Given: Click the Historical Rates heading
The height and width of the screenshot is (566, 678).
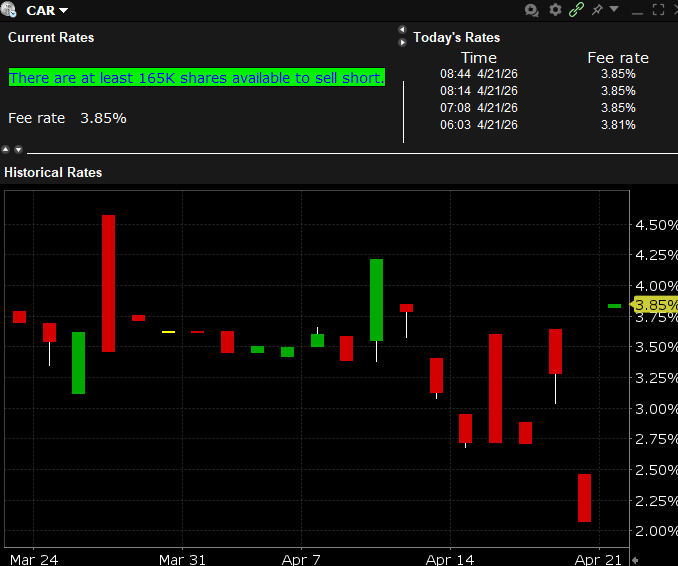Looking at the screenshot, I should tap(53, 172).
